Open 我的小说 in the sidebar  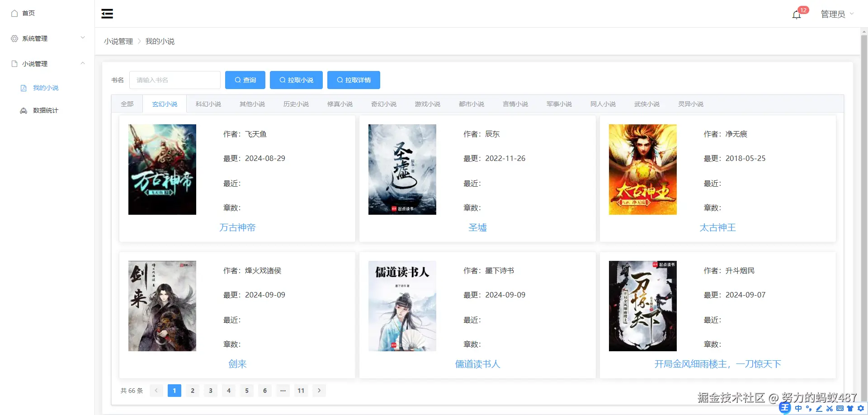click(46, 88)
